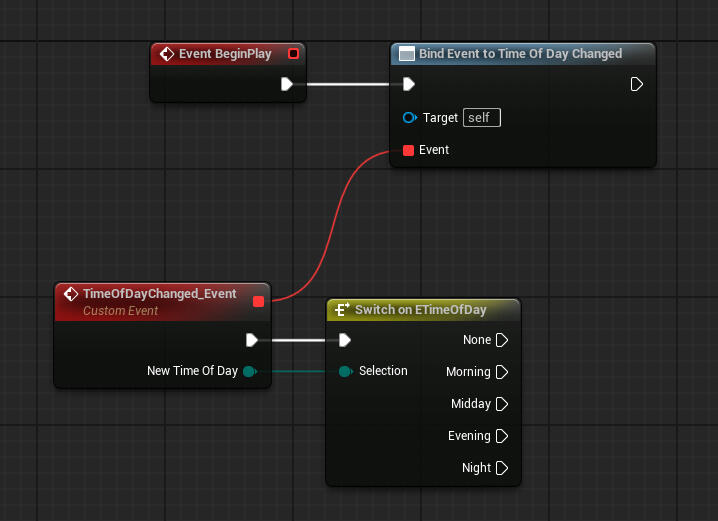Click Bind Event node execution input pin
The image size is (718, 521).
click(x=408, y=84)
